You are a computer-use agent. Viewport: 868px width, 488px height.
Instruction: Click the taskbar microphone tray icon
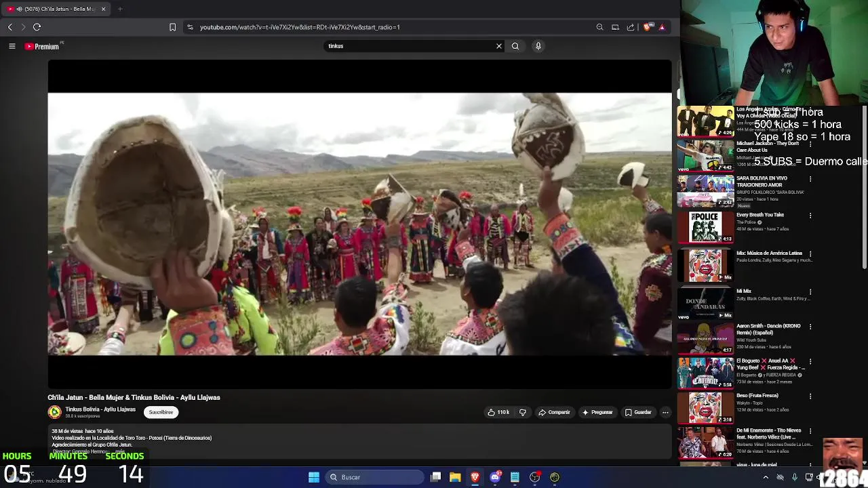[794, 477]
